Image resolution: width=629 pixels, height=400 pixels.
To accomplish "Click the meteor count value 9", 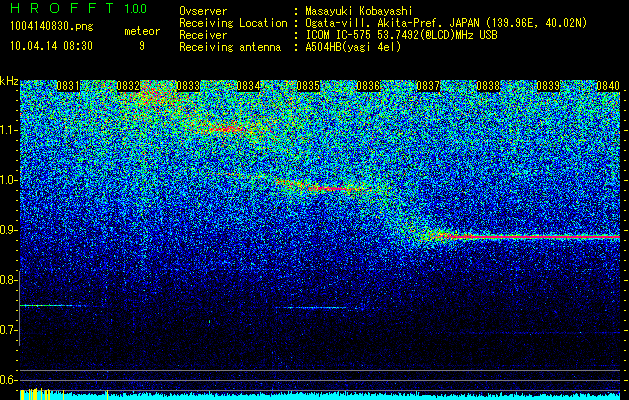I will [x=142, y=46].
